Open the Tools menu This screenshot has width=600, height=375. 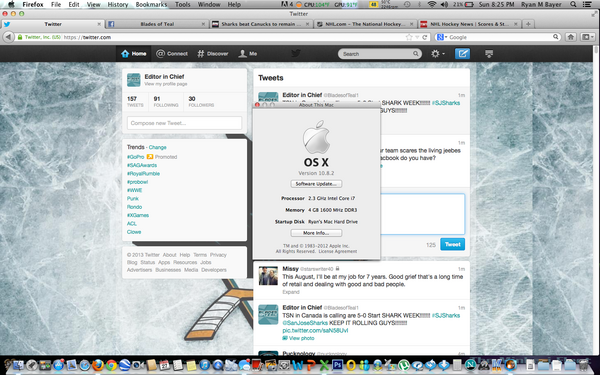[183, 5]
